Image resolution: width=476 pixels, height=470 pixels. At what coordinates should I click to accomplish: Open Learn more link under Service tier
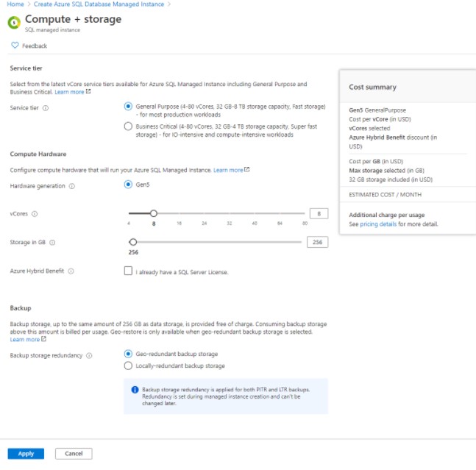click(x=69, y=92)
